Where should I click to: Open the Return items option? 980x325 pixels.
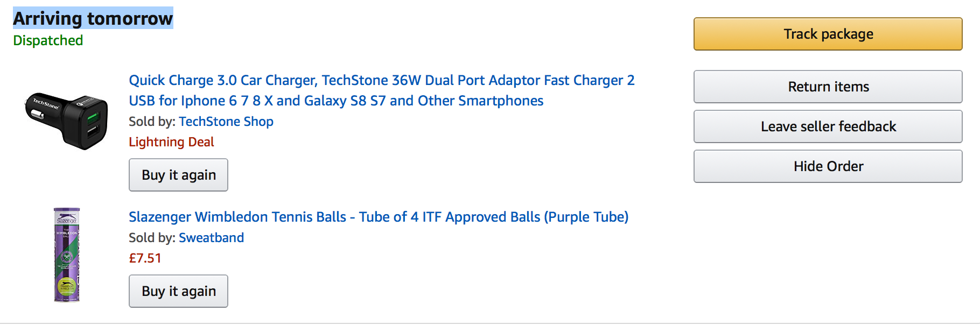point(828,87)
